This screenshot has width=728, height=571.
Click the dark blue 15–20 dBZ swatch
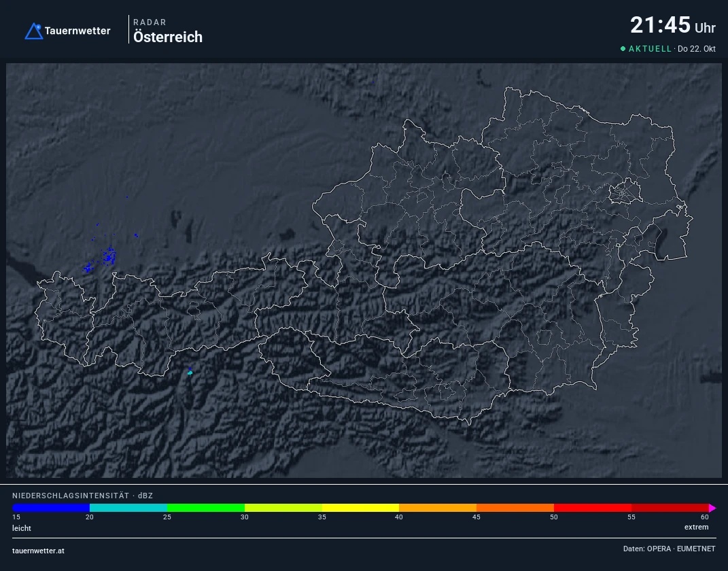[51, 508]
